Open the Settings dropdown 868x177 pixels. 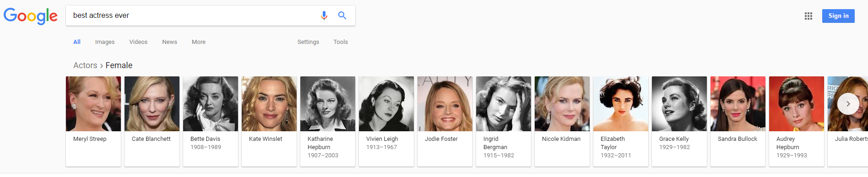(x=308, y=42)
